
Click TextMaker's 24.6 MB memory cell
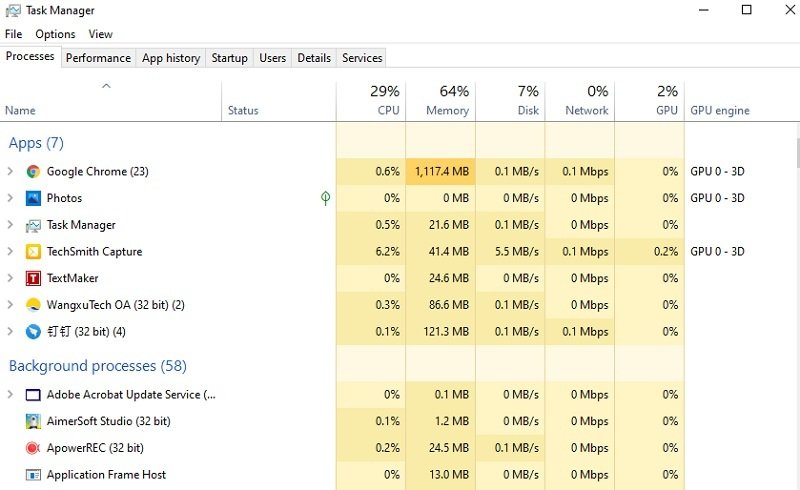(441, 278)
